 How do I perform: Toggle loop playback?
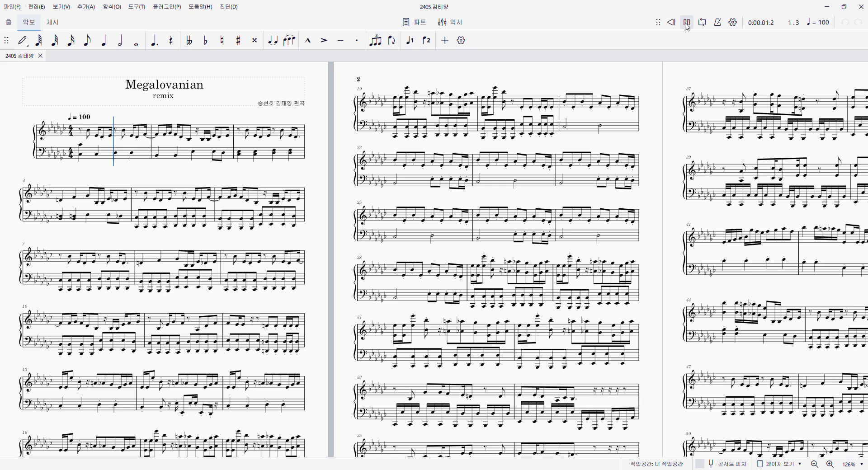(x=702, y=22)
